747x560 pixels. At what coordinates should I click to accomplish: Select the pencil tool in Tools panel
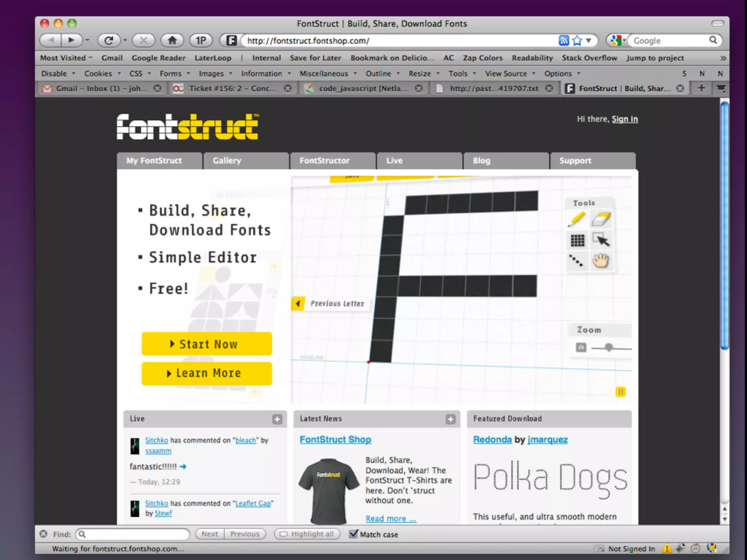577,219
